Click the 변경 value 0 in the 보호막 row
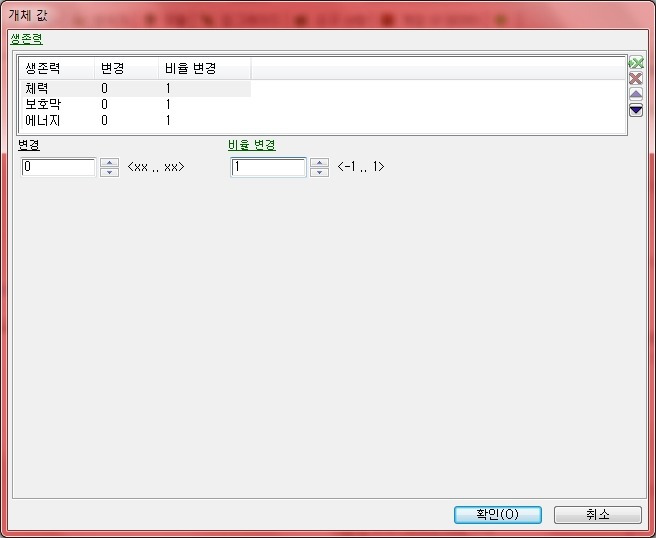 104,104
